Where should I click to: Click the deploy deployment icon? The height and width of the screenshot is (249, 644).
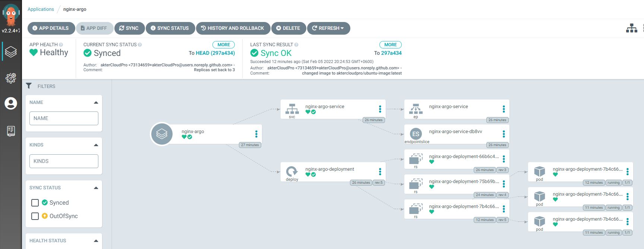(x=292, y=171)
